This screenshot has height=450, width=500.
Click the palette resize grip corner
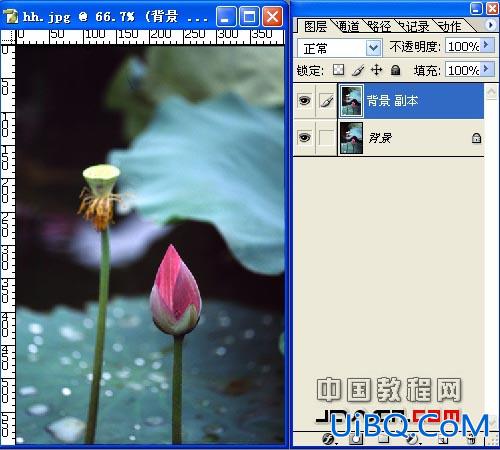493,440
